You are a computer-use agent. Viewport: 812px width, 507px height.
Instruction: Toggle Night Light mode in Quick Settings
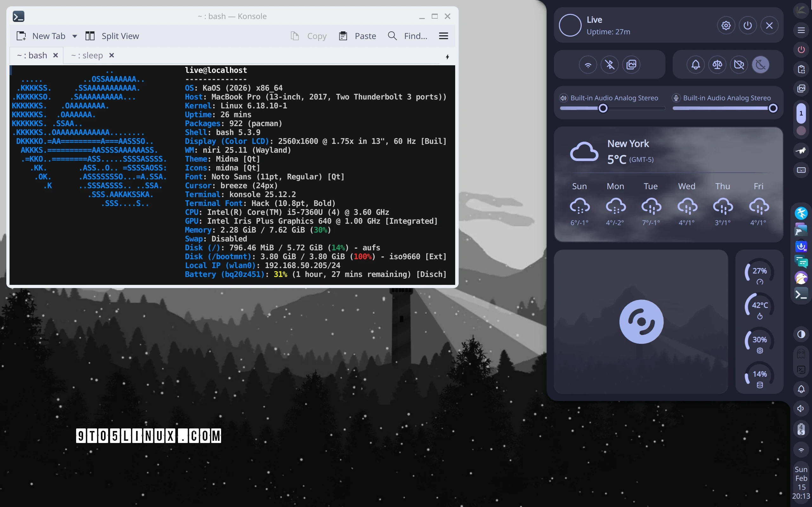coord(760,64)
